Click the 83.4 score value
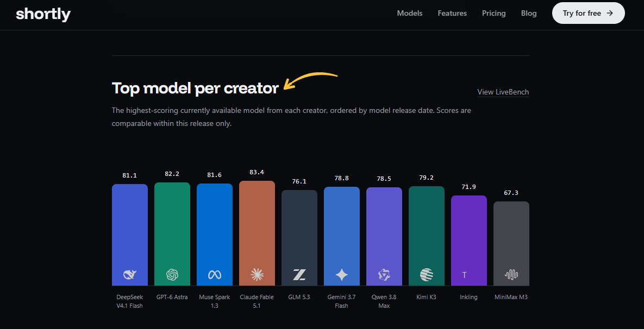 click(257, 172)
